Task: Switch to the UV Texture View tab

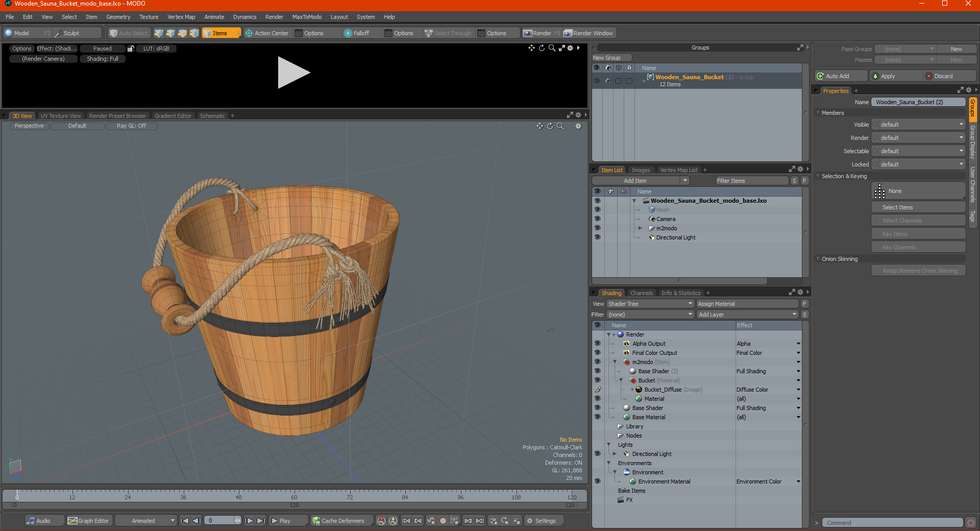Action: point(61,116)
